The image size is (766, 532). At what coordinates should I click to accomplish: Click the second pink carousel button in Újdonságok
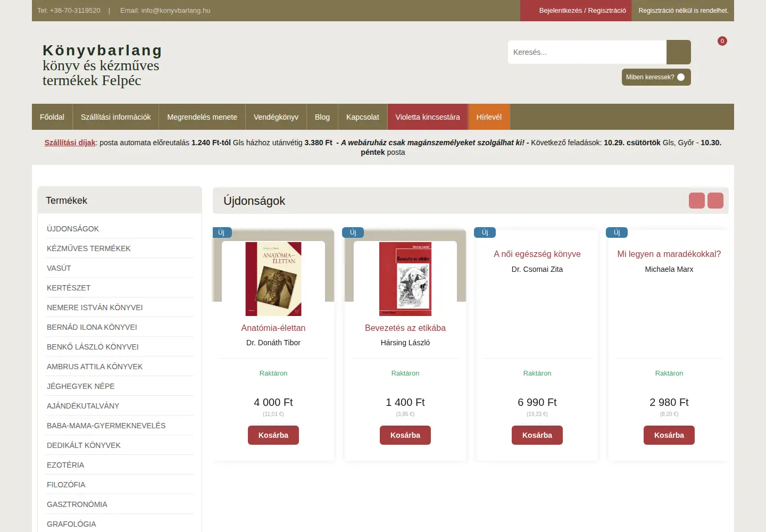point(715,201)
